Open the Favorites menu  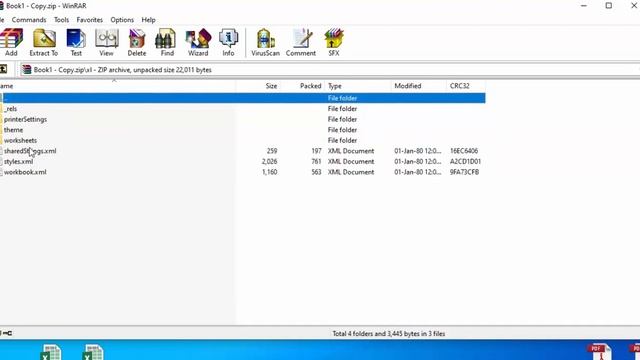89,20
